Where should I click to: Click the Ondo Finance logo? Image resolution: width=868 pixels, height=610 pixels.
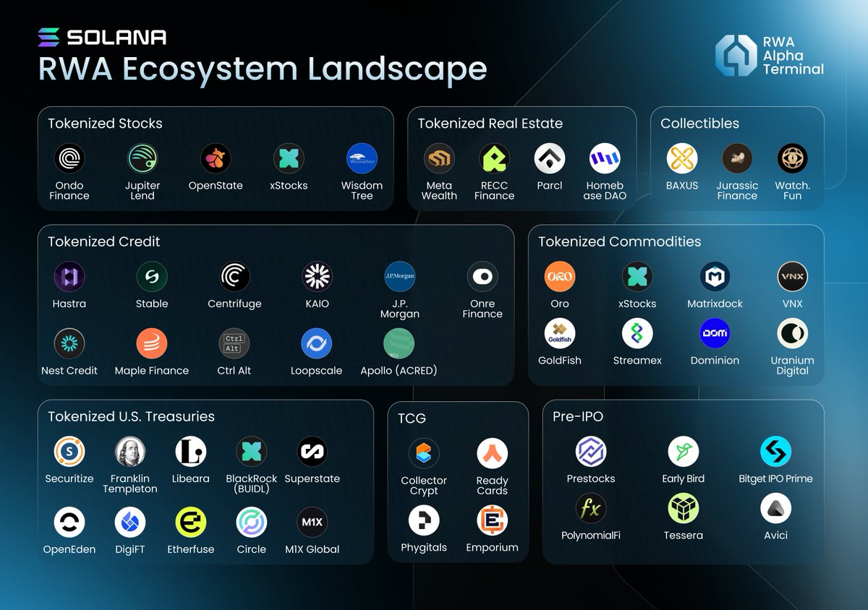pyautogui.click(x=69, y=158)
